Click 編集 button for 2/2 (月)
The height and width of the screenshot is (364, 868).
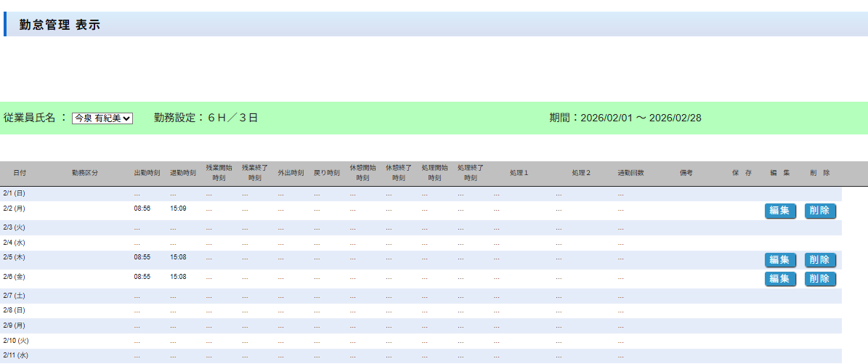(x=780, y=211)
